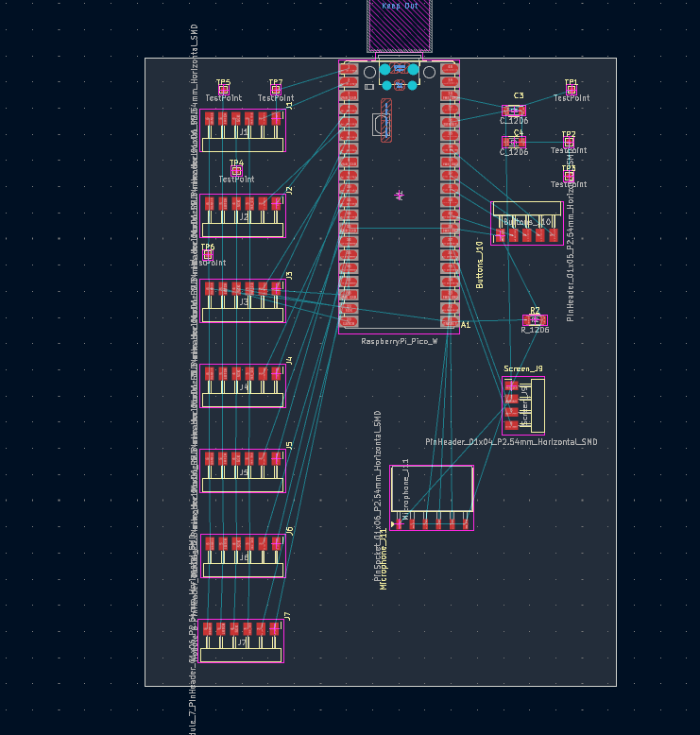Select the TP4 test point pad
The width and height of the screenshot is (700, 735).
236,171
